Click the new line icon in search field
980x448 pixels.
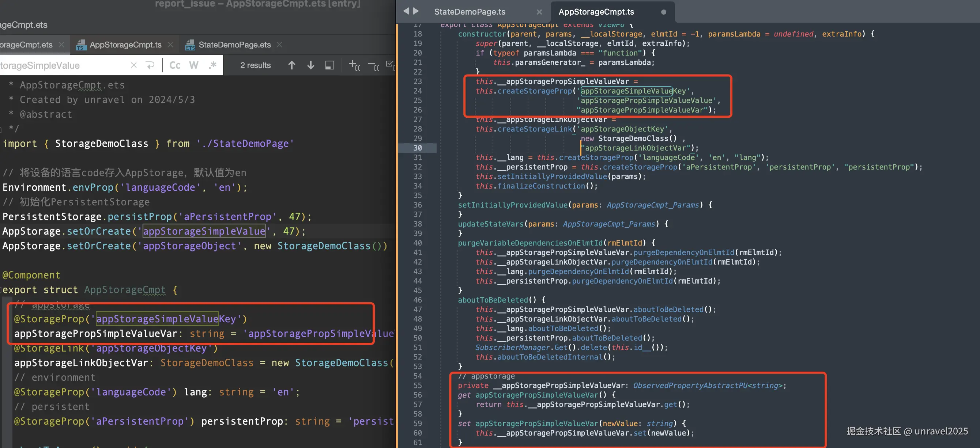click(150, 65)
